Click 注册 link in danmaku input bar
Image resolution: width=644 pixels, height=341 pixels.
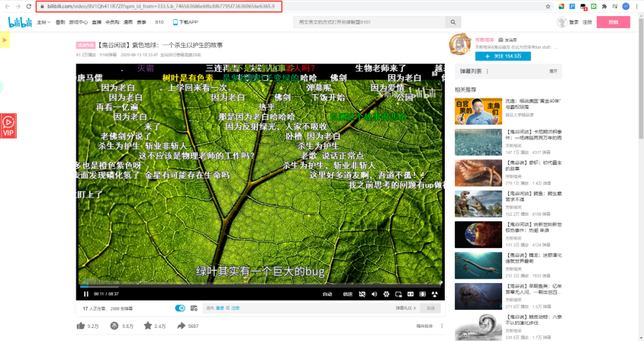pos(236,308)
